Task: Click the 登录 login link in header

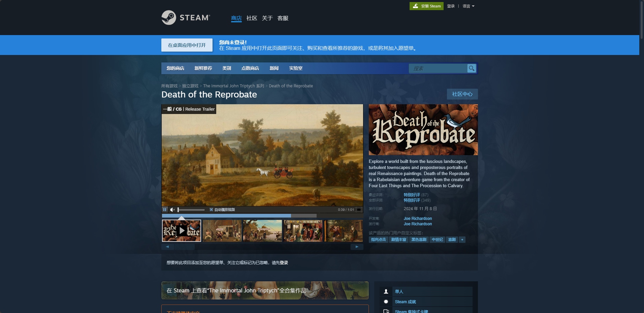Action: (x=451, y=6)
